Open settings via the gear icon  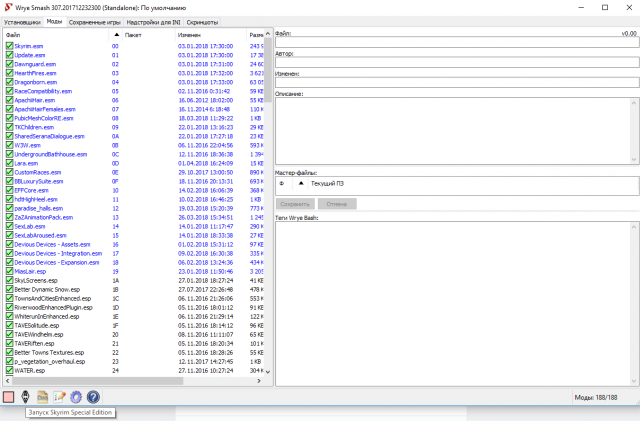76,397
